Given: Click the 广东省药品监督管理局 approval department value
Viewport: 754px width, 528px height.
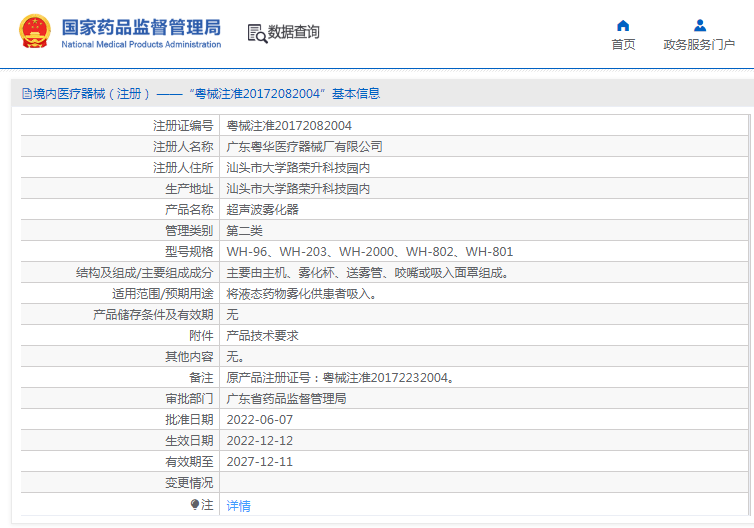Looking at the screenshot, I should tap(286, 398).
